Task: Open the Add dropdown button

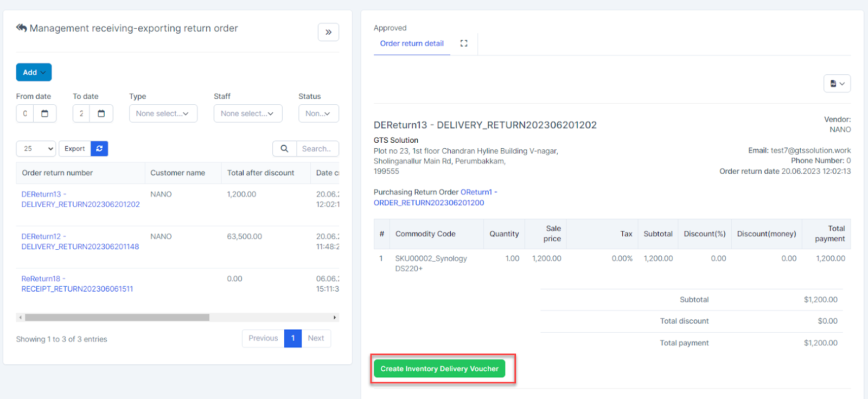Action: 34,72
